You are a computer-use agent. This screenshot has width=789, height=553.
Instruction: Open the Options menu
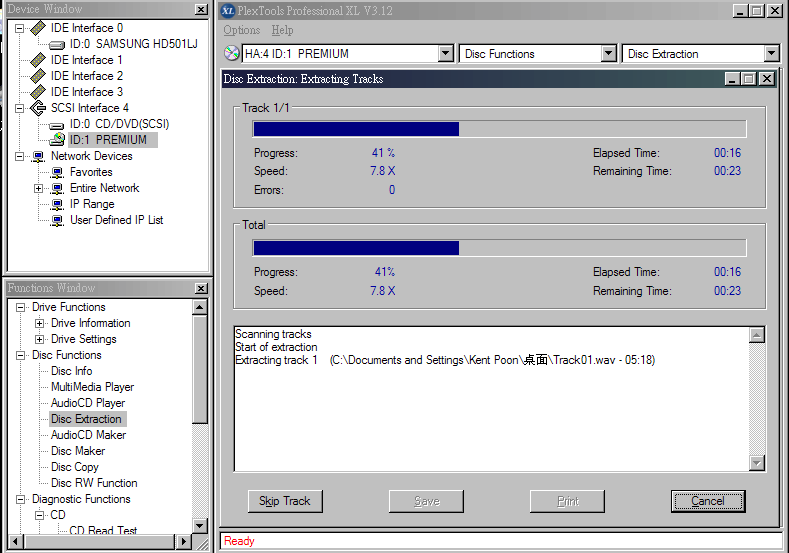pyautogui.click(x=242, y=30)
